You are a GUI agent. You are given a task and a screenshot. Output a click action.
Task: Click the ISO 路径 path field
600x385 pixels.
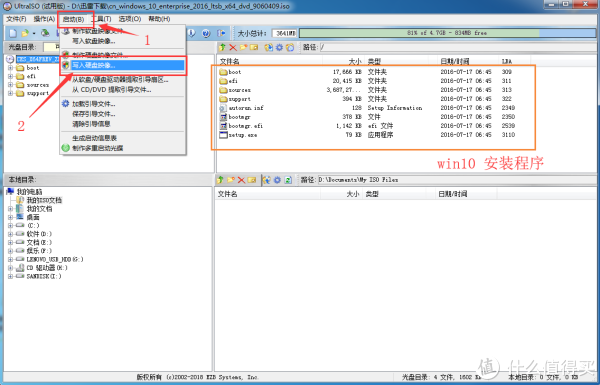457,47
